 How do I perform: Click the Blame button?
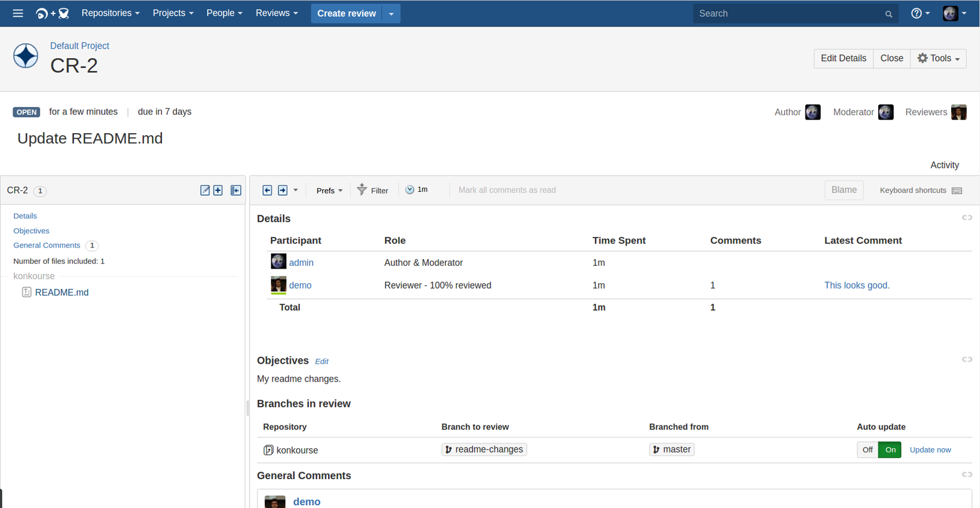(x=844, y=190)
